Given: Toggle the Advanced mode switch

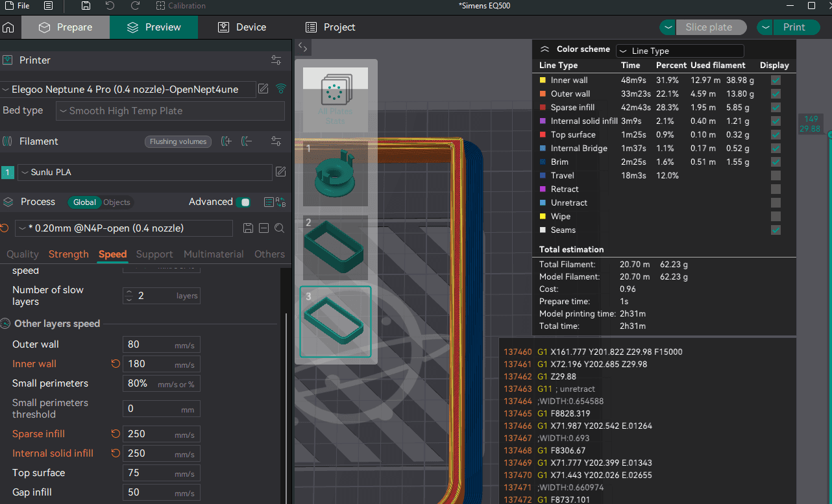Looking at the screenshot, I should (244, 202).
